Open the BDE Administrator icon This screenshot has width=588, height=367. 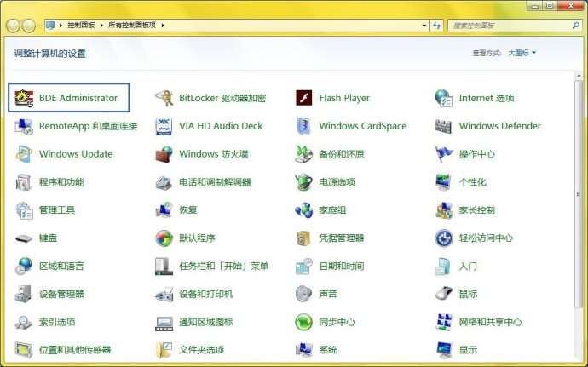(24, 98)
